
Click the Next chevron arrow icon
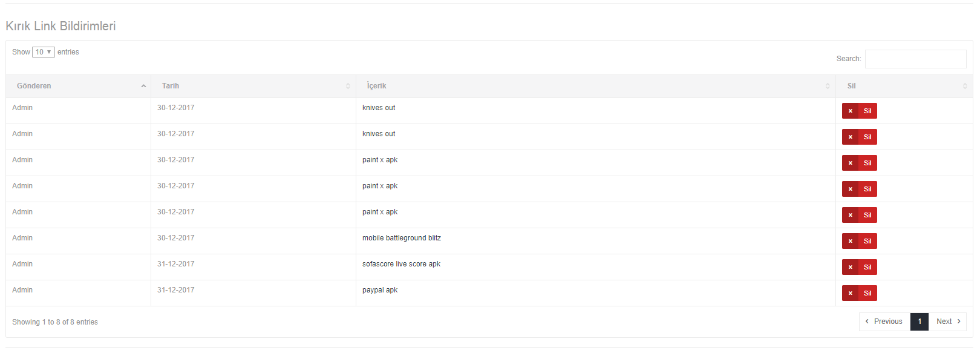pos(959,322)
